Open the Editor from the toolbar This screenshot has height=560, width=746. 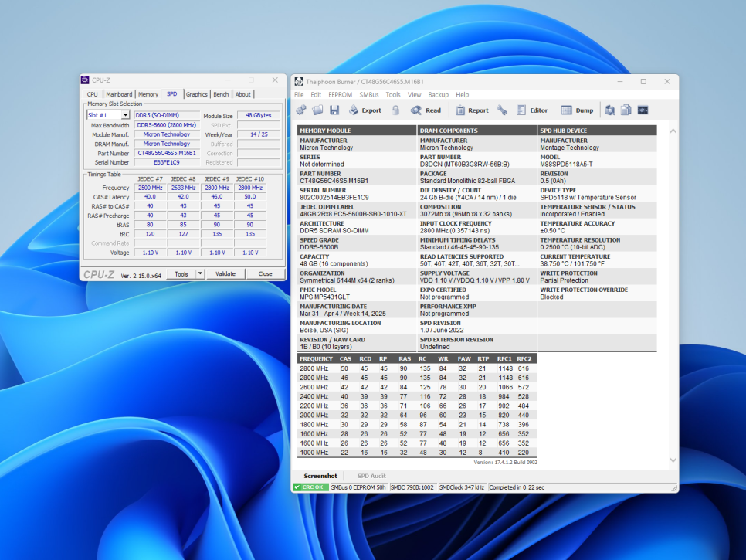pyautogui.click(x=532, y=110)
